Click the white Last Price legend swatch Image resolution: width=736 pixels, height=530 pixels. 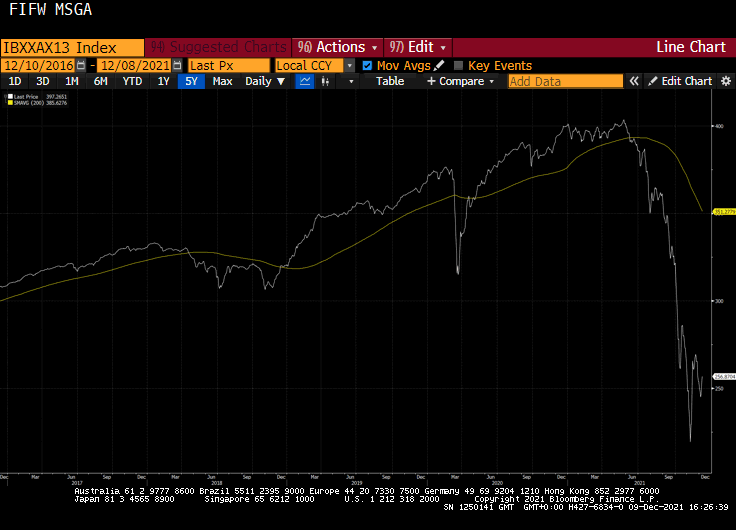pos(10,97)
